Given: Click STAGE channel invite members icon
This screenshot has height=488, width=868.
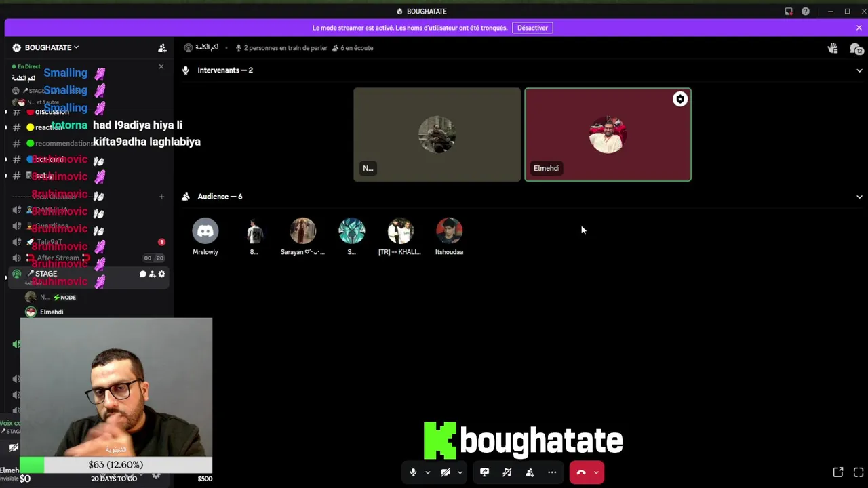Looking at the screenshot, I should tap(152, 274).
